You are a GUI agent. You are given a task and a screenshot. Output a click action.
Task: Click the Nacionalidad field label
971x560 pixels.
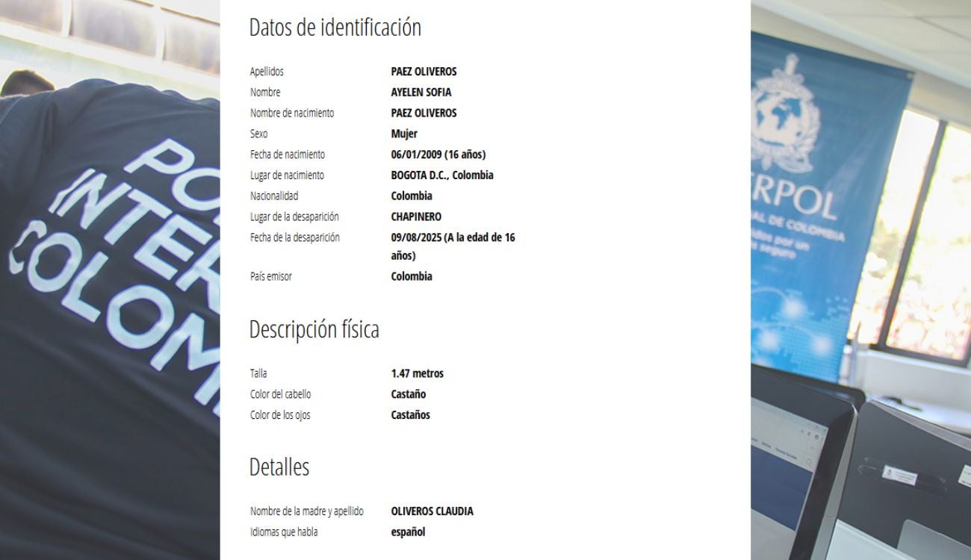(273, 196)
